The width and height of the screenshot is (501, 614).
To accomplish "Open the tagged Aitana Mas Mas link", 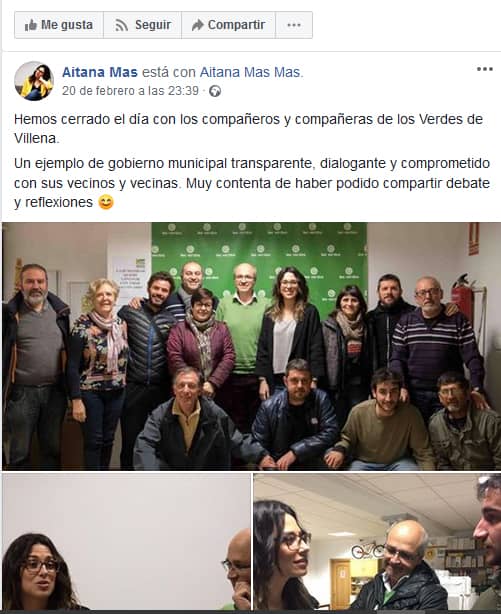I will click(251, 72).
